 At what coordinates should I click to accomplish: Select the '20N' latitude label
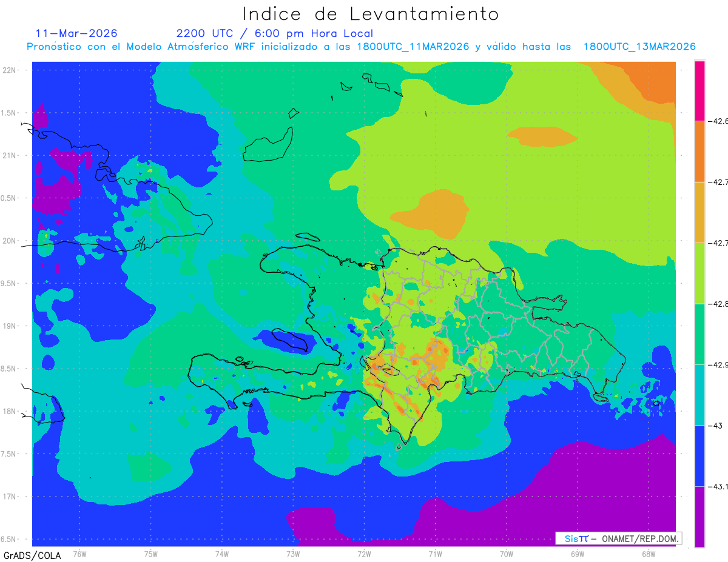point(9,241)
